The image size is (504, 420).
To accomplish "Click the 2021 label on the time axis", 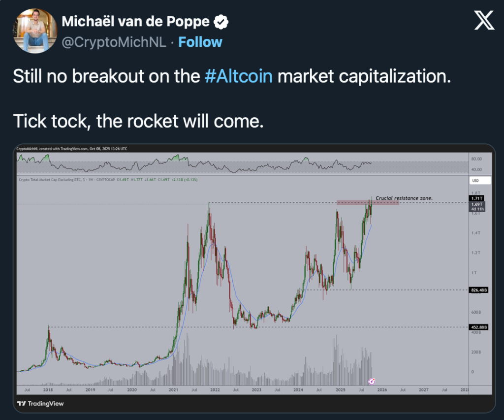I will point(173,389).
